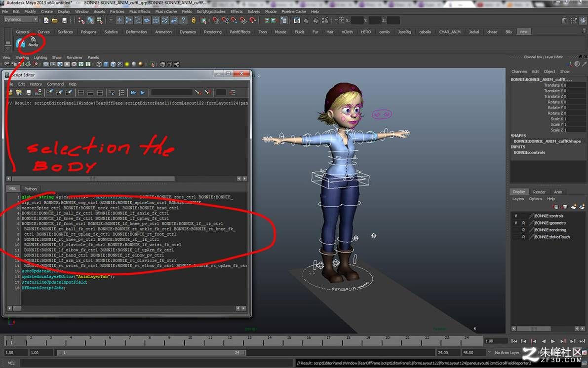The width and height of the screenshot is (588, 368).
Task: Toggle visibility of BONNIE:geometry layer
Action: pos(516,223)
